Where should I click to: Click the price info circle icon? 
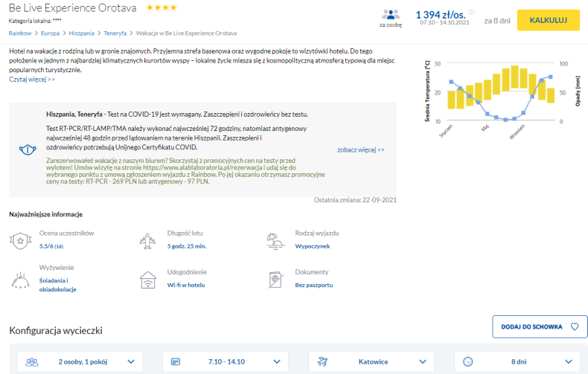tap(471, 13)
